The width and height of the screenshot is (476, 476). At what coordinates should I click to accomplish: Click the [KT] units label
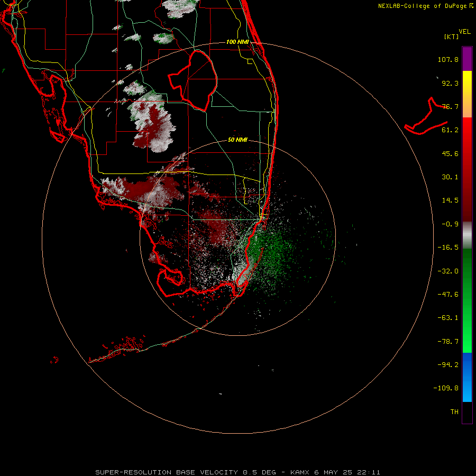click(x=452, y=36)
